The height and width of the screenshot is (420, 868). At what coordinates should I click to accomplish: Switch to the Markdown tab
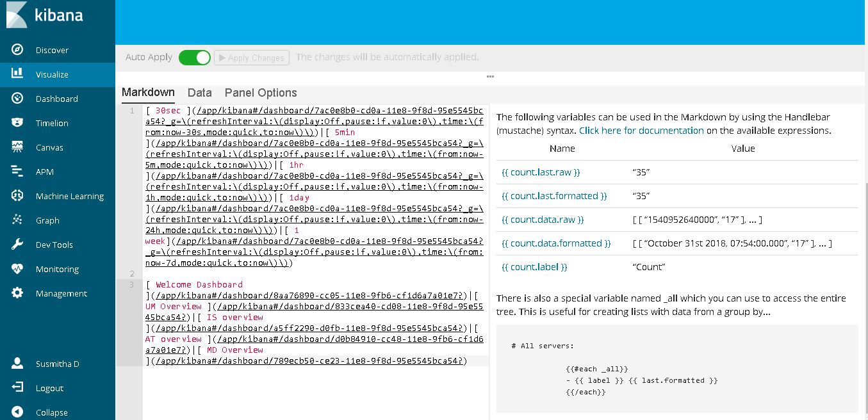point(148,92)
